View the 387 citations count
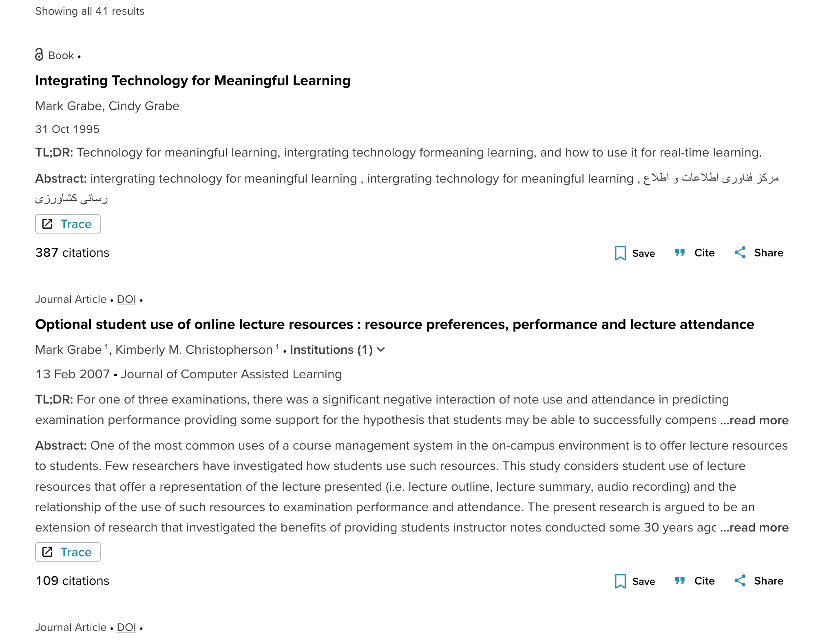This screenshot has width=818, height=644. (x=72, y=253)
